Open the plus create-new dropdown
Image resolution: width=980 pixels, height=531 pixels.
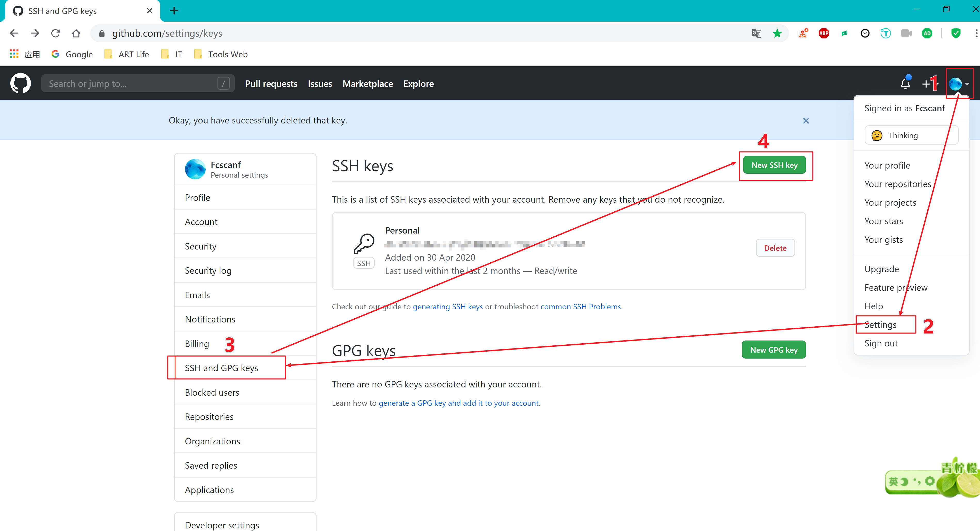coord(926,84)
